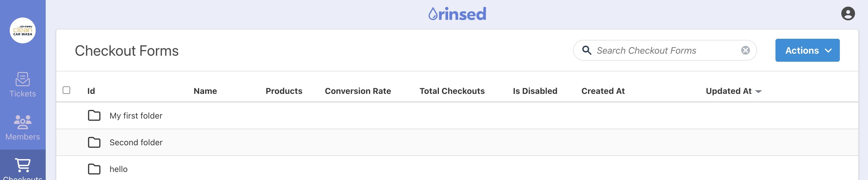
Task: Expand the Actions dropdown menu
Action: (807, 51)
